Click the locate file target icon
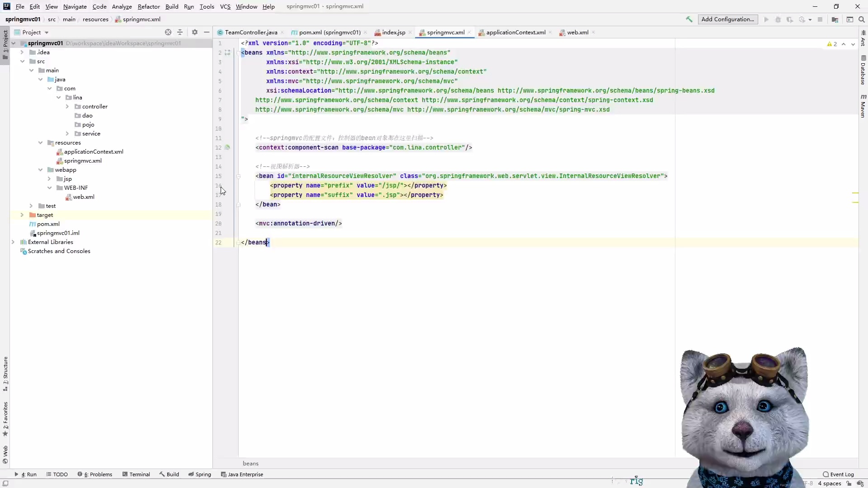This screenshot has width=868, height=488. pyautogui.click(x=168, y=32)
